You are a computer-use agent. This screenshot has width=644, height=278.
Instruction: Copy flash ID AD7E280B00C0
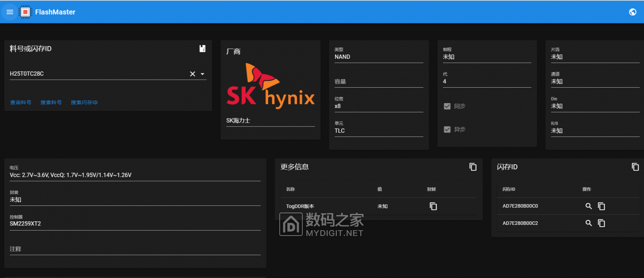click(x=602, y=206)
